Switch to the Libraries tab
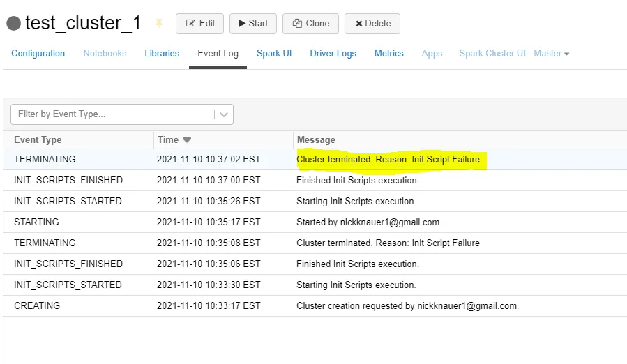Screen dimensions: 627x364 [x=162, y=54]
